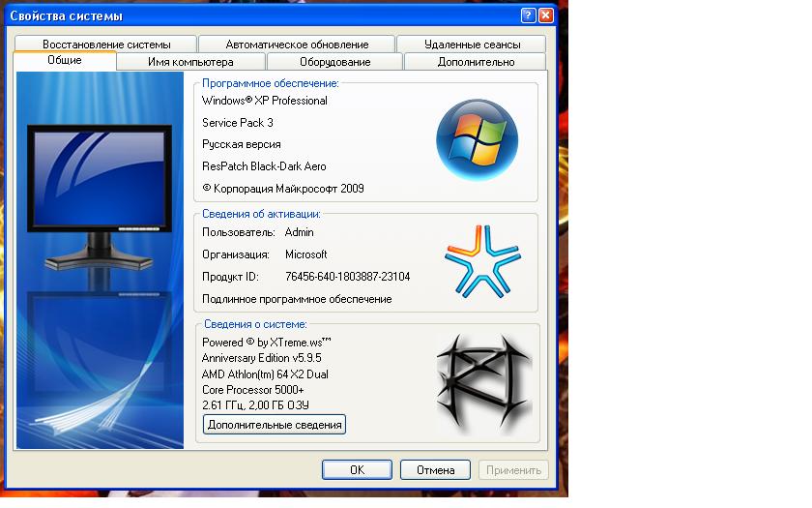Open the Удаленные сеансы tab
This screenshot has height=508, width=812.
[472, 45]
